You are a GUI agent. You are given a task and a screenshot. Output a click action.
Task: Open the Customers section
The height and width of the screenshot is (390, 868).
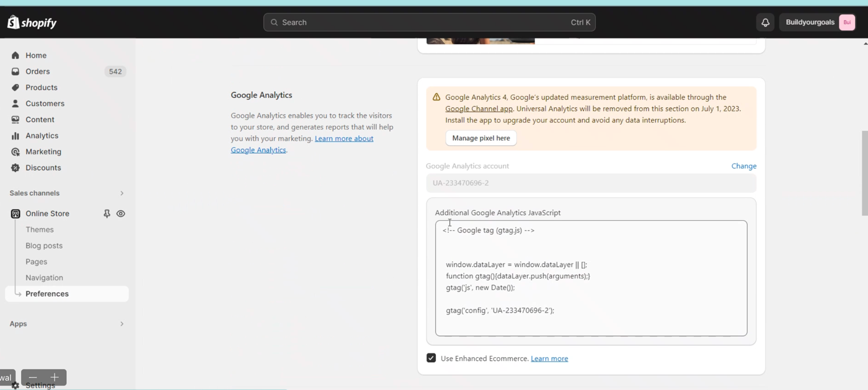44,104
